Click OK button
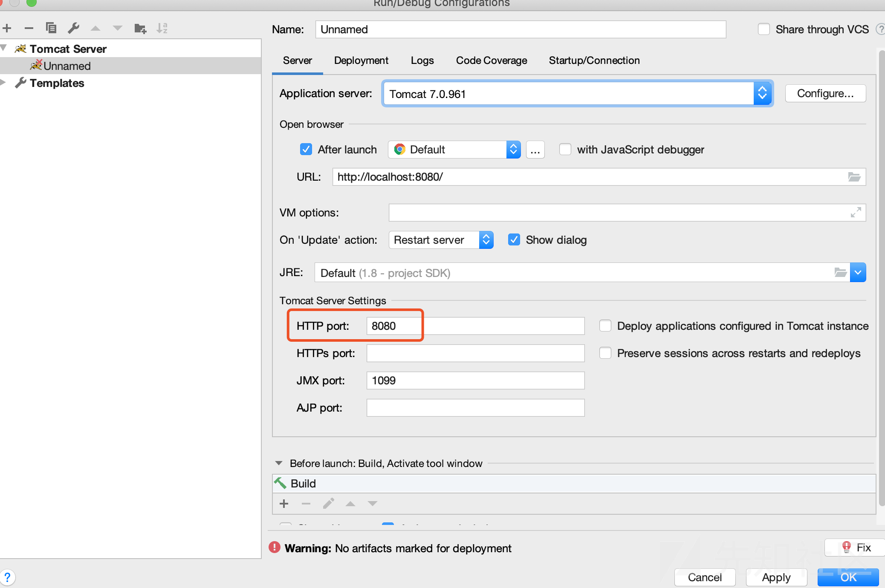885x588 pixels. (x=848, y=577)
